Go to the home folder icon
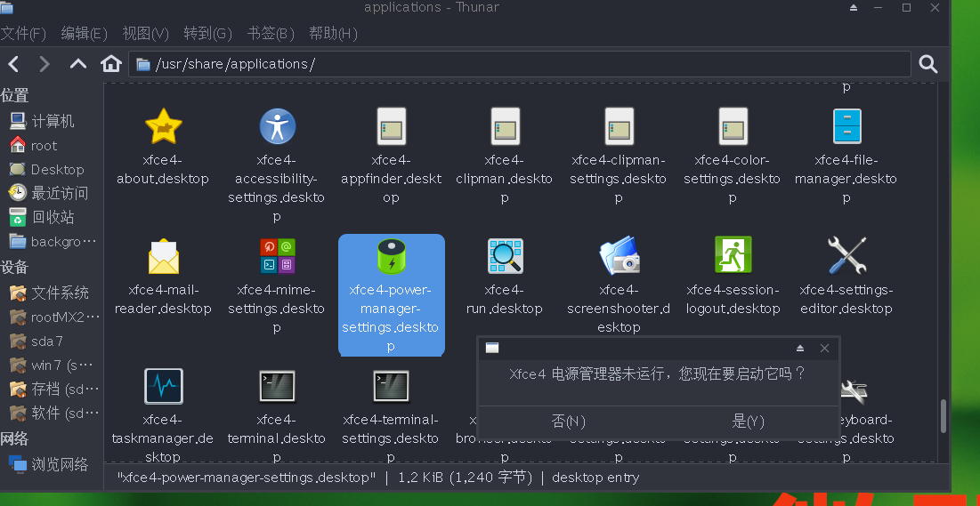Viewport: 980px width, 506px height. click(x=110, y=64)
